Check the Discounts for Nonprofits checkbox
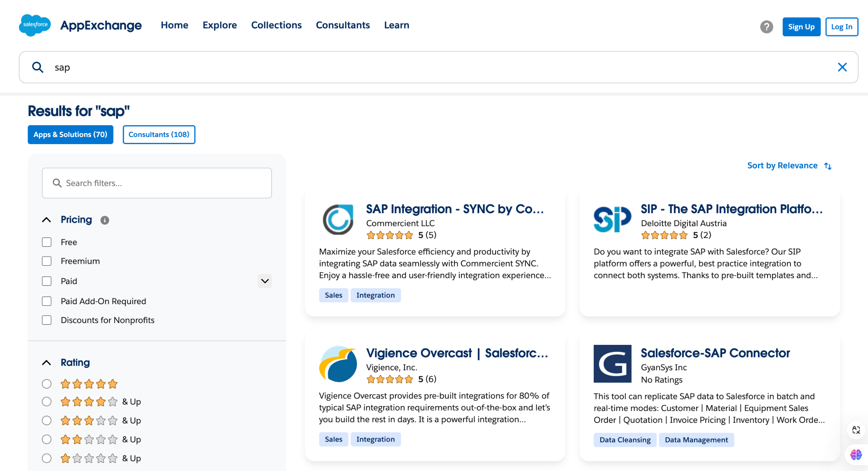 [46, 320]
